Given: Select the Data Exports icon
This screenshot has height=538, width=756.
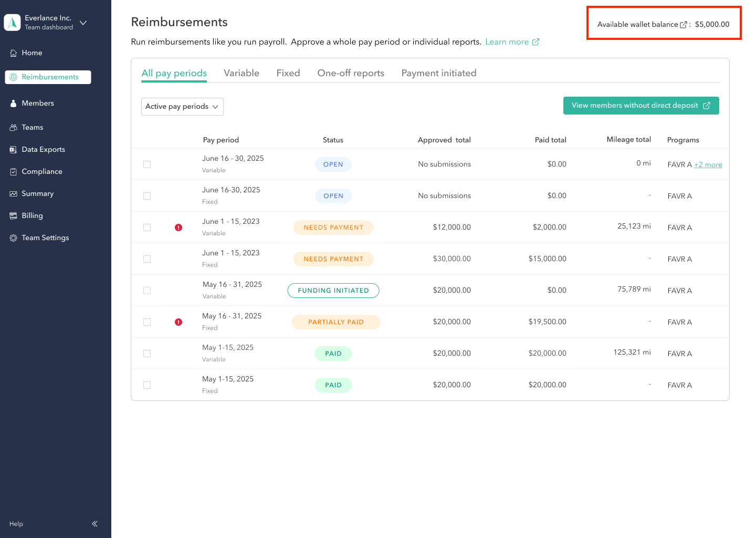Looking at the screenshot, I should point(13,149).
